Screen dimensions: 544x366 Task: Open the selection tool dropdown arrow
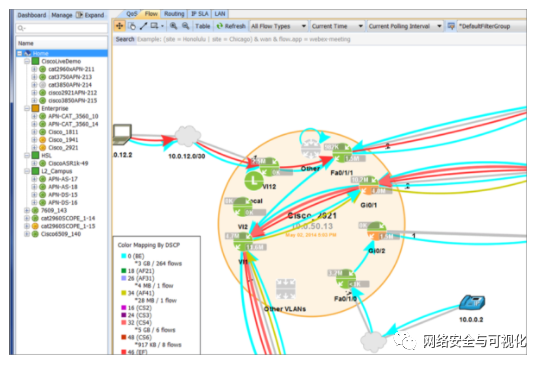pyautogui.click(x=162, y=26)
